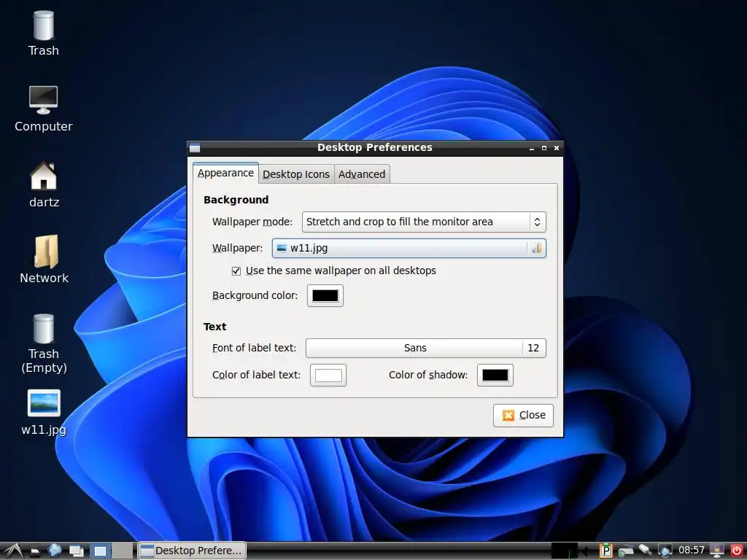Click the removable device plug tray icon
This screenshot has height=560, width=747.
click(646, 550)
